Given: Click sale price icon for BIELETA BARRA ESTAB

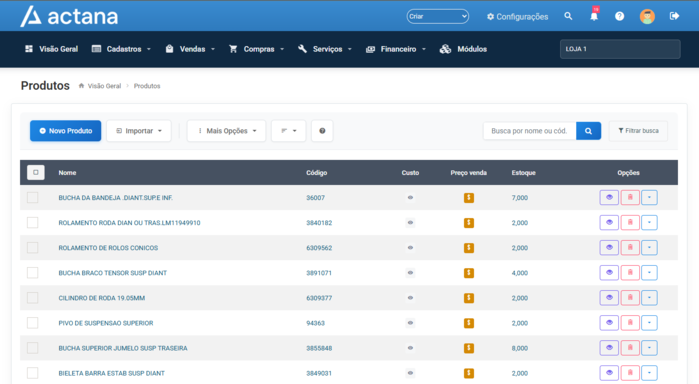Looking at the screenshot, I should pos(469,373).
